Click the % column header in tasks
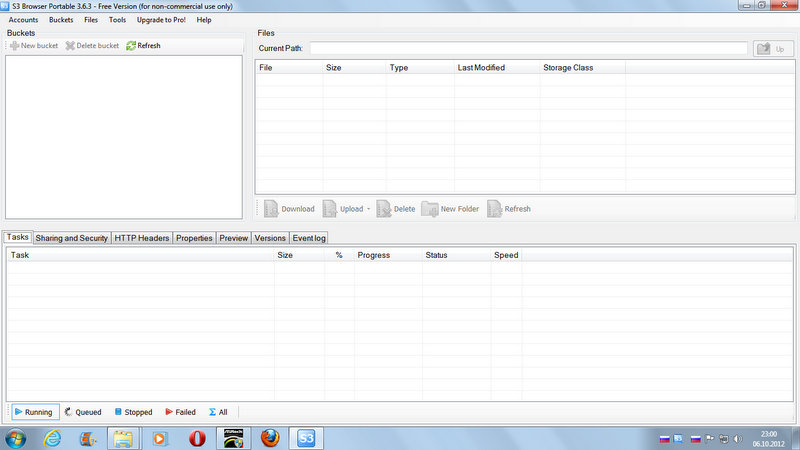 point(339,255)
